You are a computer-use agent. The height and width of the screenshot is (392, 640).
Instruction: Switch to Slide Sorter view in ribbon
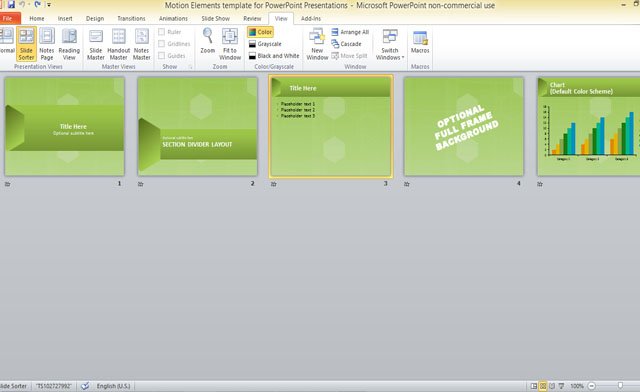[x=26, y=44]
